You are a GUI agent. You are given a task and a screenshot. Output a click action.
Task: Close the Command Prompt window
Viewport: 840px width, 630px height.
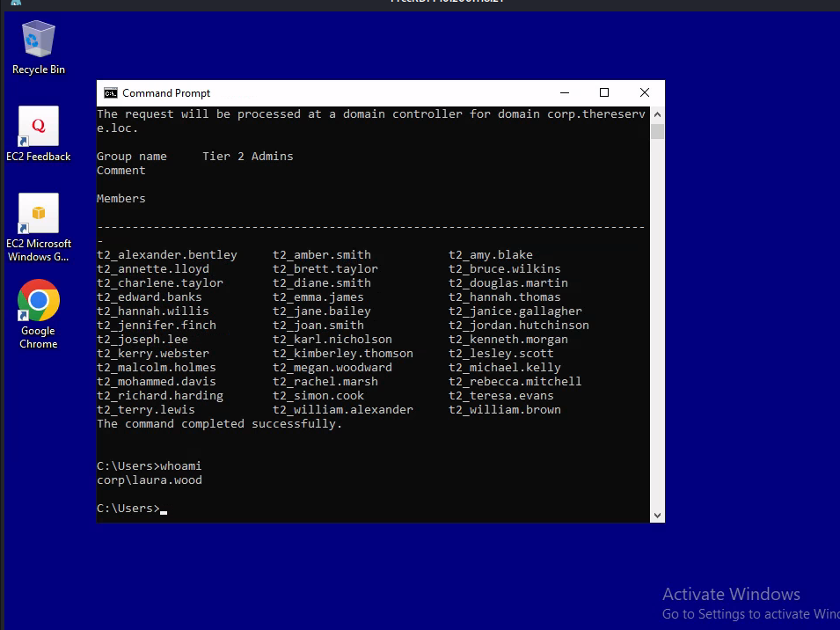tap(645, 92)
